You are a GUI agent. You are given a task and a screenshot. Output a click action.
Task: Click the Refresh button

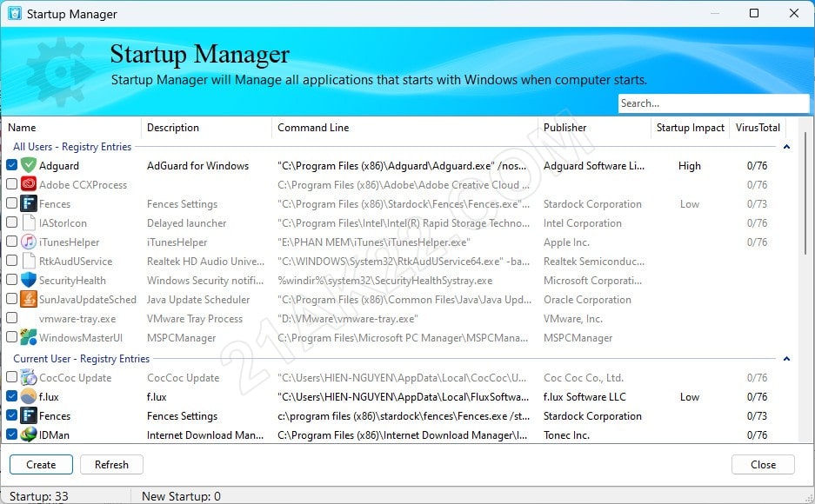[111, 465]
